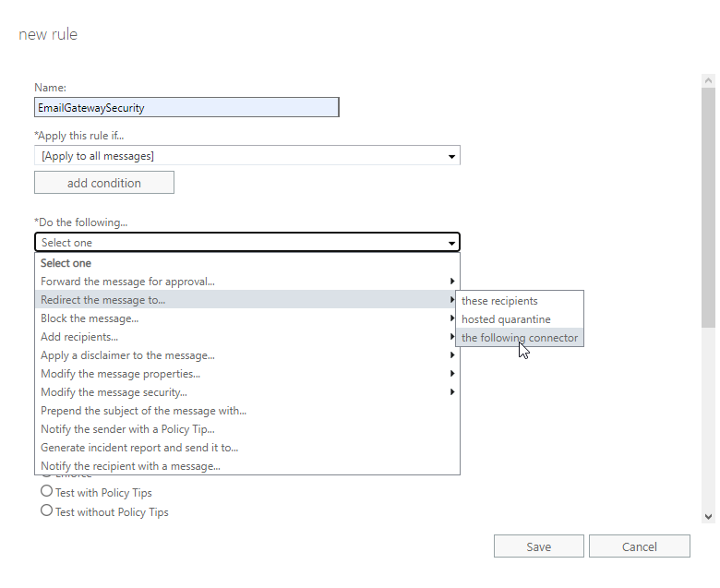
Task: Select 'Notify the sender with a Policy Tip'
Action: coord(127,429)
